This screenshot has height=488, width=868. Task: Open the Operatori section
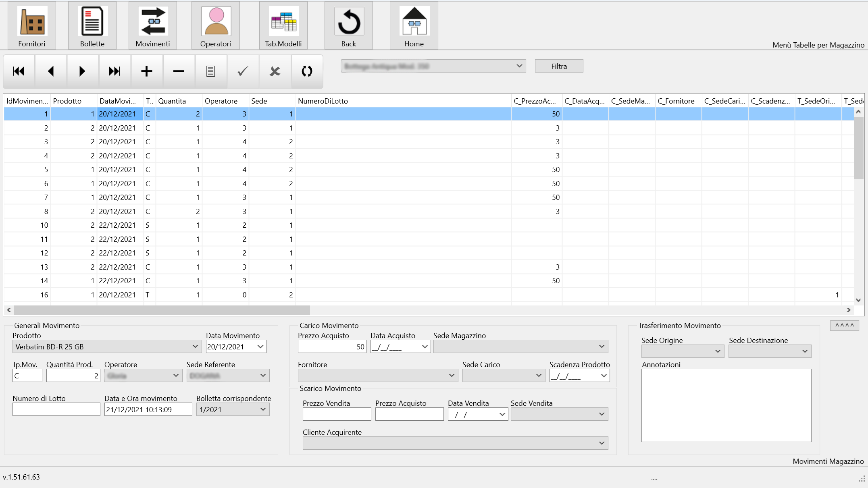[x=216, y=25]
